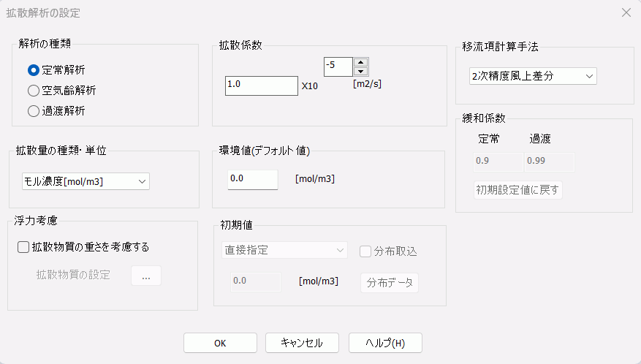Expand the 2次精度風上差分 method dropdown

[x=533, y=75]
